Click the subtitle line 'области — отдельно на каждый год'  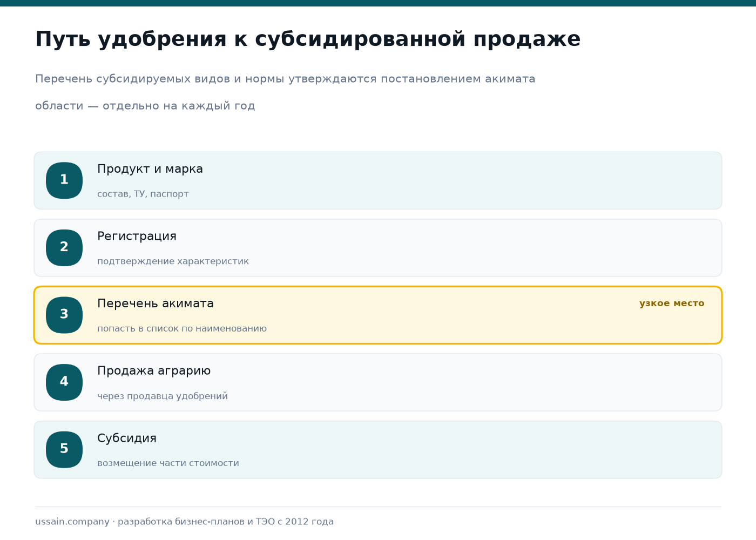pos(145,106)
